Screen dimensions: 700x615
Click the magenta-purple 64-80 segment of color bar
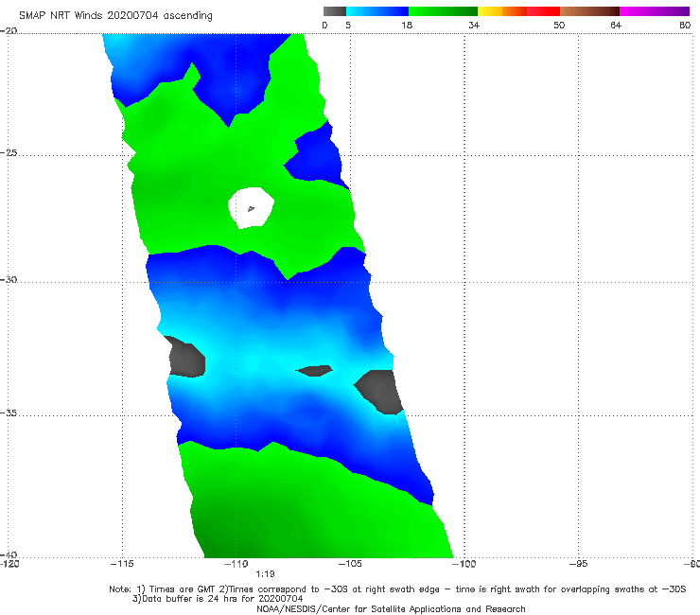click(655, 11)
